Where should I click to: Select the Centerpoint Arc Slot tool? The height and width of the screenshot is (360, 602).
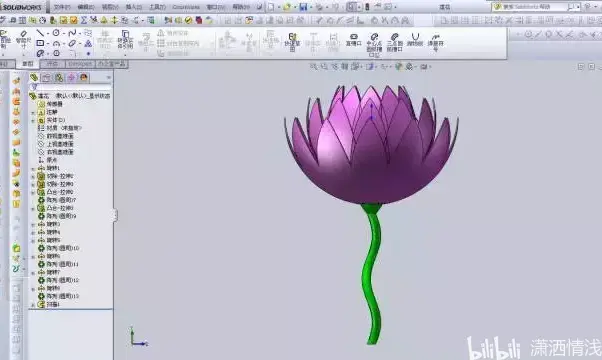(374, 45)
